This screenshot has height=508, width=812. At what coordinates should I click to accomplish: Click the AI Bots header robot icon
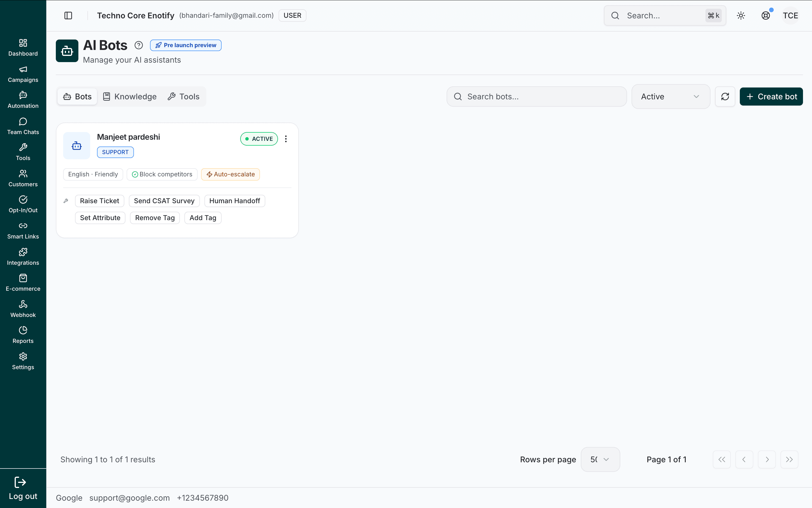click(x=67, y=51)
